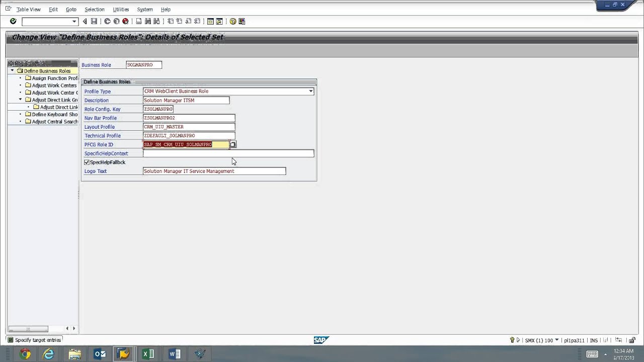This screenshot has width=644, height=362.
Task: Click the Generate Shortcut icon
Action: (219, 21)
